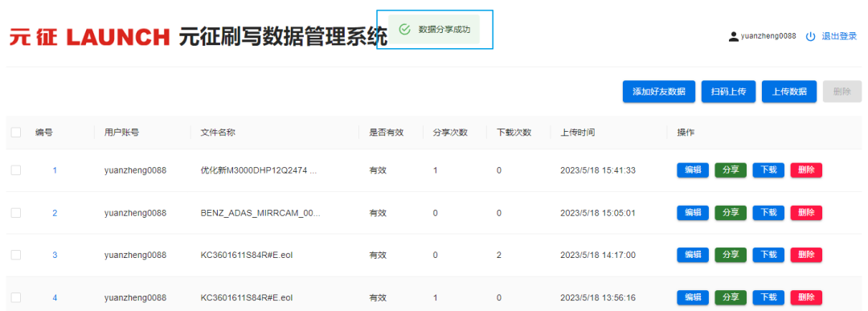This screenshot has height=311, width=868.
Task: Check the checkbox for row 3
Action: [16, 255]
